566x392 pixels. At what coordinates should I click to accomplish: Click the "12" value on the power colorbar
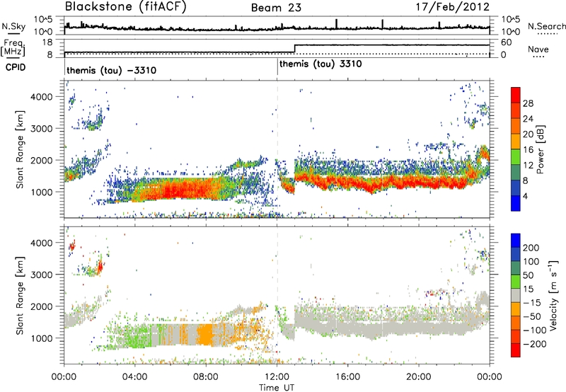[x=528, y=166]
